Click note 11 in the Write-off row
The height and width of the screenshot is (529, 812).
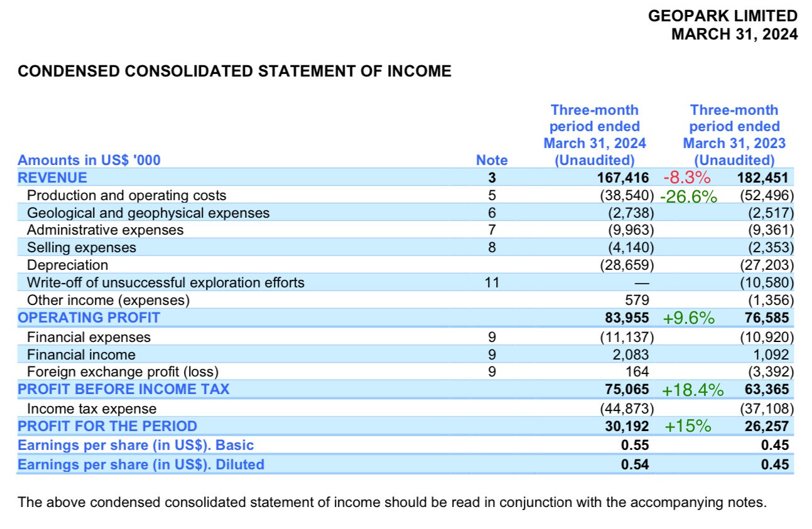tap(492, 282)
